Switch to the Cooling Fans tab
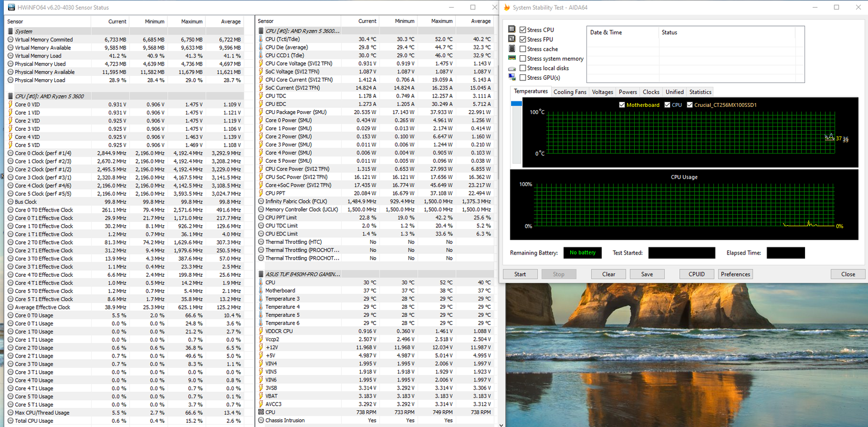This screenshot has width=868, height=427. (x=570, y=92)
